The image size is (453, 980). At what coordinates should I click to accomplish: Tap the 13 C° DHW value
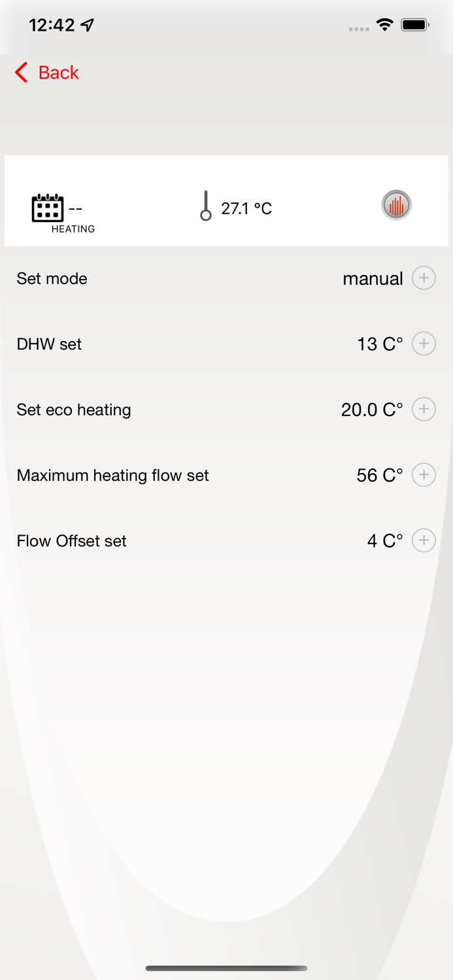click(x=380, y=344)
